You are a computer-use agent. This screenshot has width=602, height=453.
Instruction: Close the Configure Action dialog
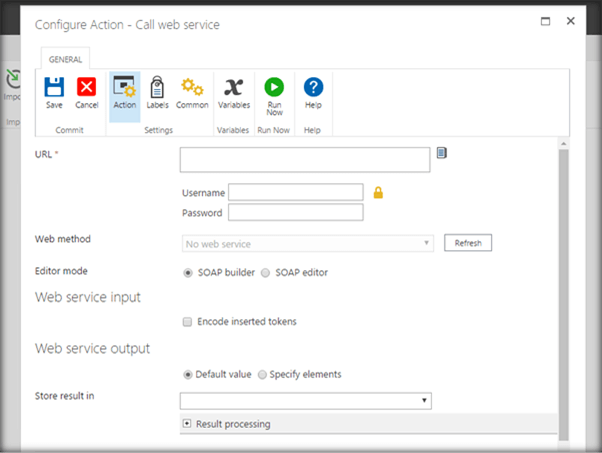coord(571,21)
